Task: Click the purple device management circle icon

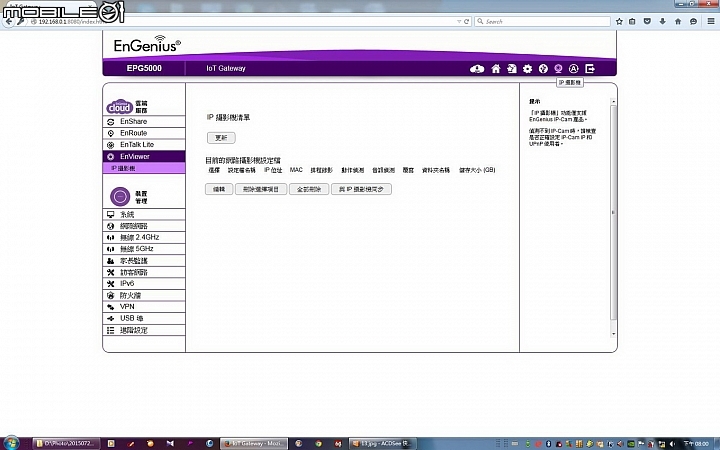Action: (x=120, y=197)
